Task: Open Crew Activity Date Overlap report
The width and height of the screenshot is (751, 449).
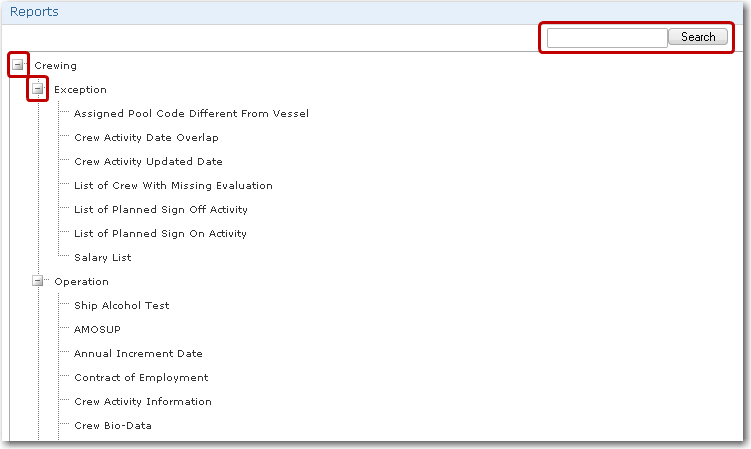Action: (x=146, y=138)
